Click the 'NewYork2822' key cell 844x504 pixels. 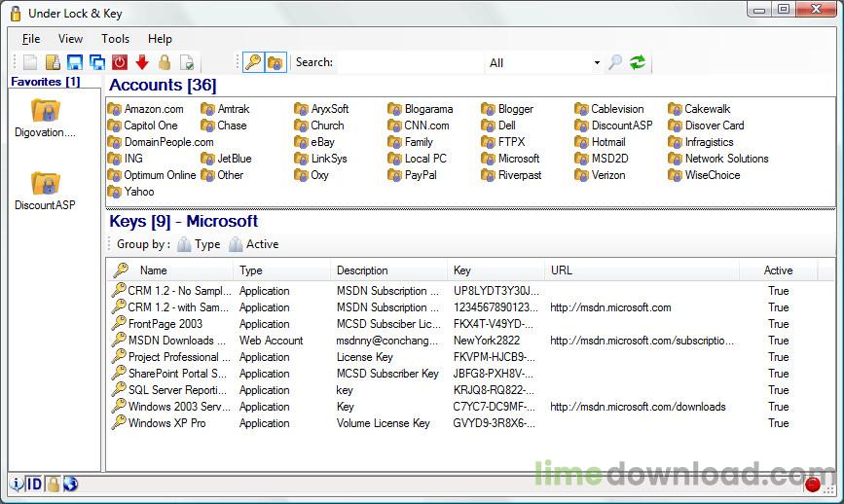[x=487, y=341]
